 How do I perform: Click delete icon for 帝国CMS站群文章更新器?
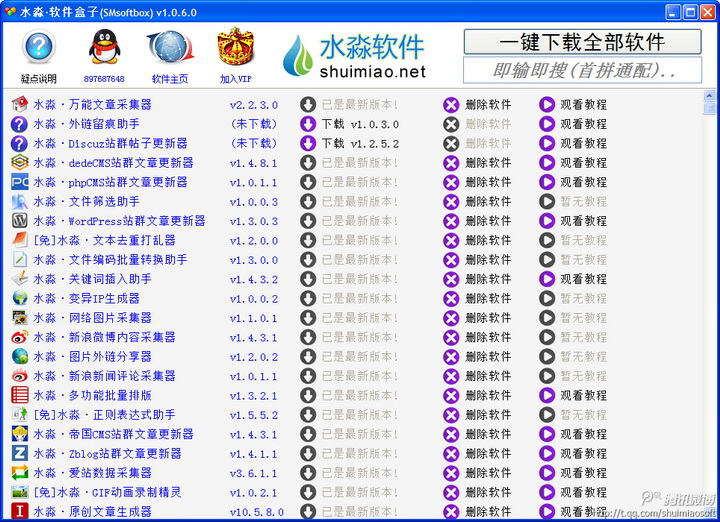point(451,434)
